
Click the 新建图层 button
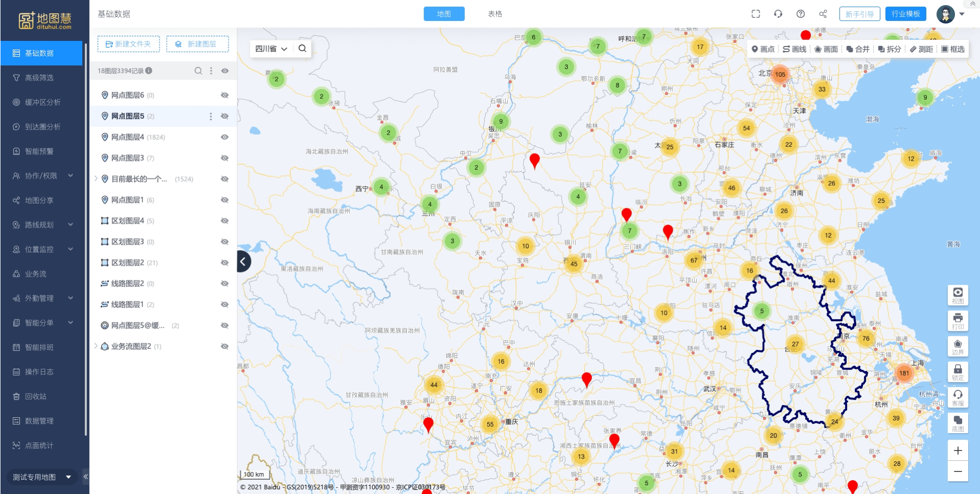pyautogui.click(x=197, y=44)
